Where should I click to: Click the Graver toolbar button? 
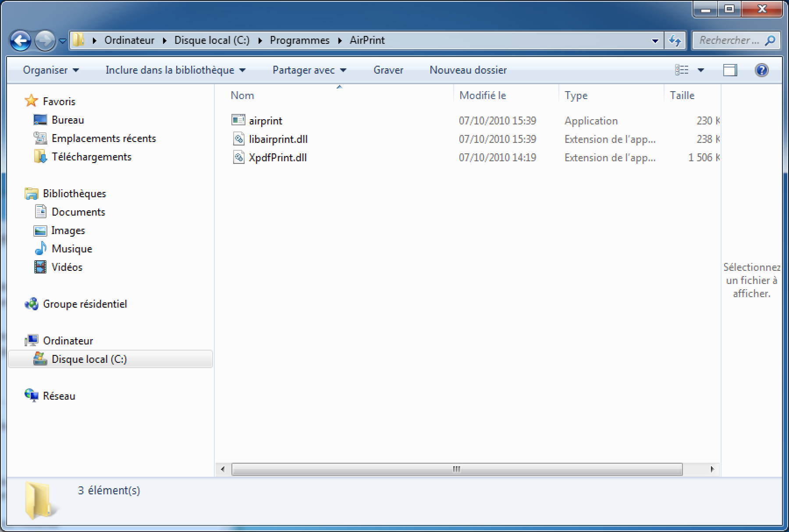[x=388, y=70]
